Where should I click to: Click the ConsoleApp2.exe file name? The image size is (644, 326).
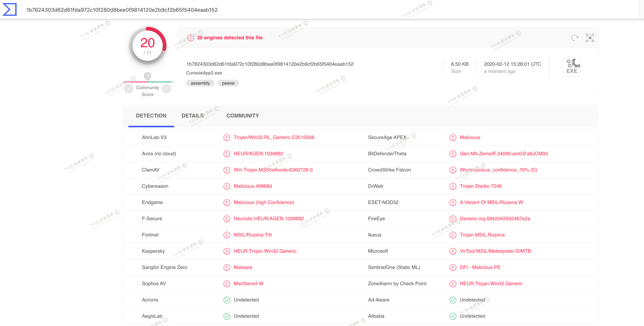pyautogui.click(x=204, y=73)
